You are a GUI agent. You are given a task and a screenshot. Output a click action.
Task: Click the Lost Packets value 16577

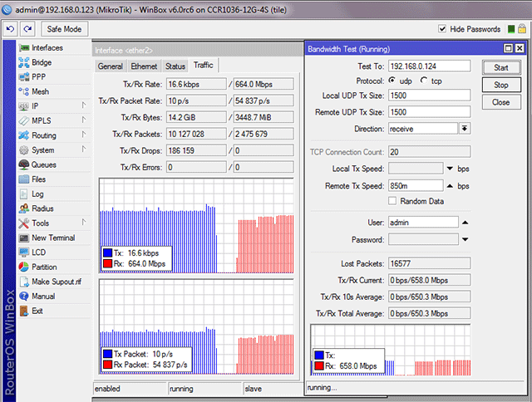[429, 263]
